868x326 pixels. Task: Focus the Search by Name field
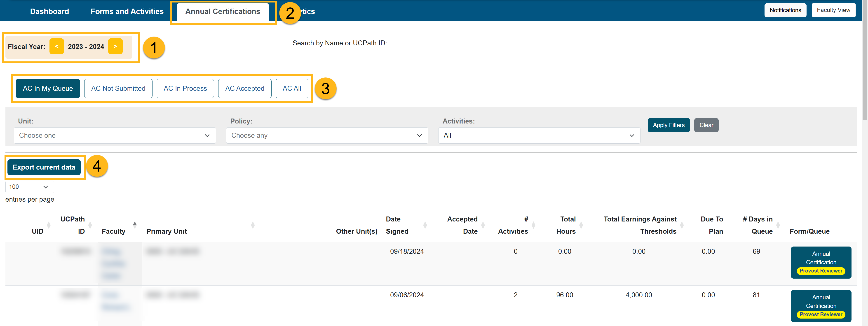(482, 43)
